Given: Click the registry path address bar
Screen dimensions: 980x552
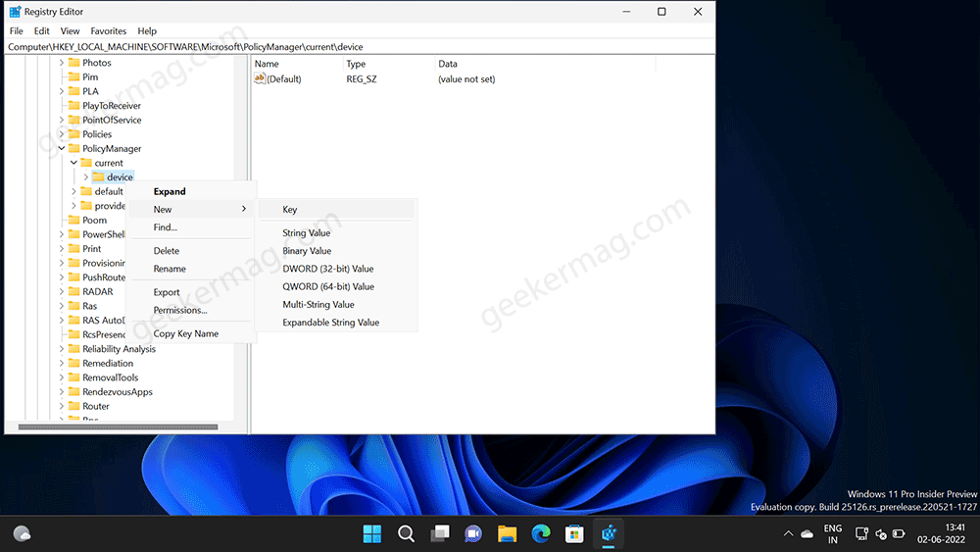Looking at the screenshot, I should (x=360, y=47).
